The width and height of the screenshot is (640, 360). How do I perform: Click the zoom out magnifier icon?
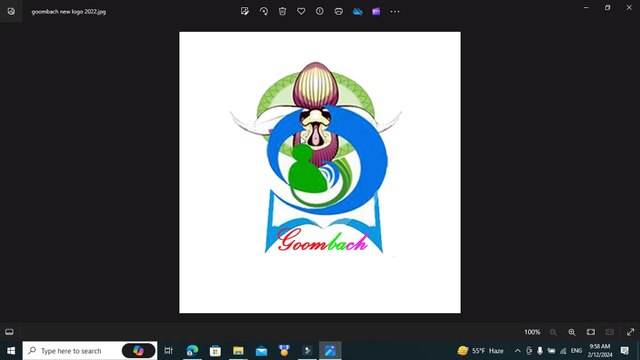click(x=553, y=332)
